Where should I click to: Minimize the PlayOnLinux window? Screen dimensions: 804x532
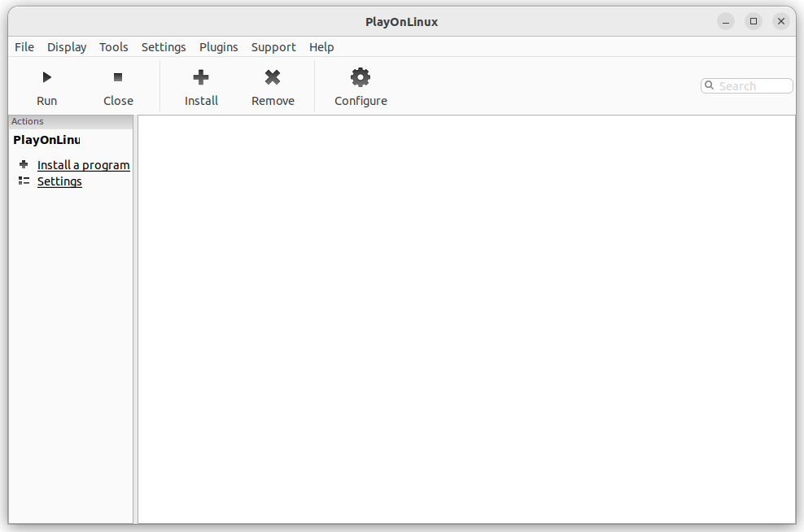click(x=726, y=21)
